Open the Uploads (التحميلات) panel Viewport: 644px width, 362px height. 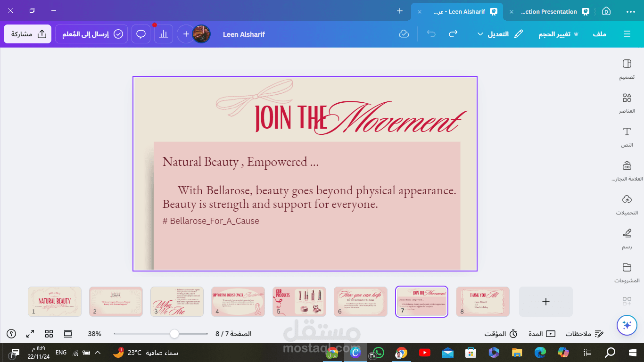click(x=627, y=205)
